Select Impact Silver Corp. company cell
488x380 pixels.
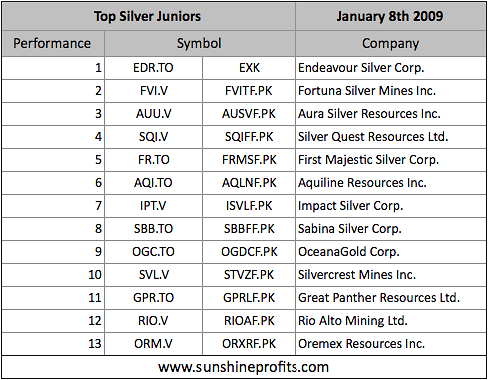tap(390, 206)
